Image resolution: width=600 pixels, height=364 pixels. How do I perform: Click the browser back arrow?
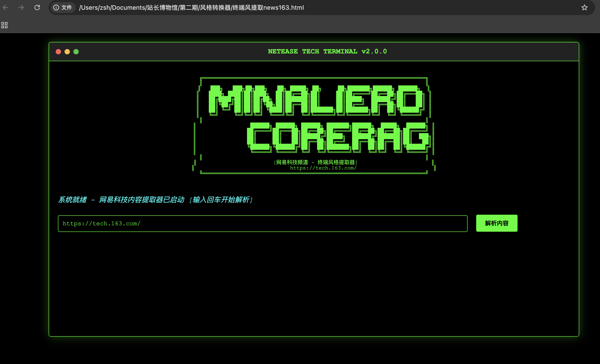(6, 8)
